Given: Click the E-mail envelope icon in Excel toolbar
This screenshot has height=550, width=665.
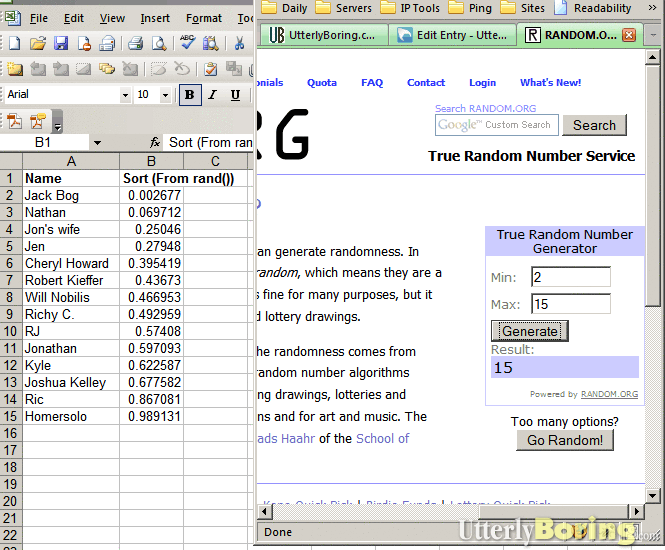Looking at the screenshot, I should (106, 43).
